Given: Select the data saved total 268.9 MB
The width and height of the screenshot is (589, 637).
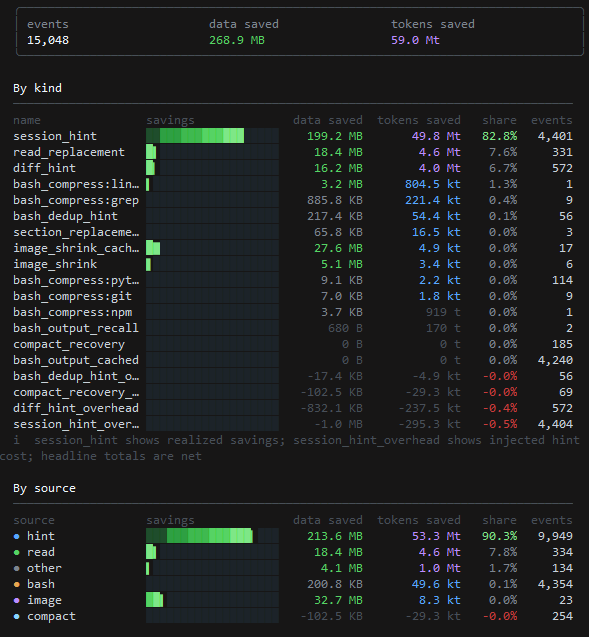Looking at the screenshot, I should pyautogui.click(x=237, y=40).
